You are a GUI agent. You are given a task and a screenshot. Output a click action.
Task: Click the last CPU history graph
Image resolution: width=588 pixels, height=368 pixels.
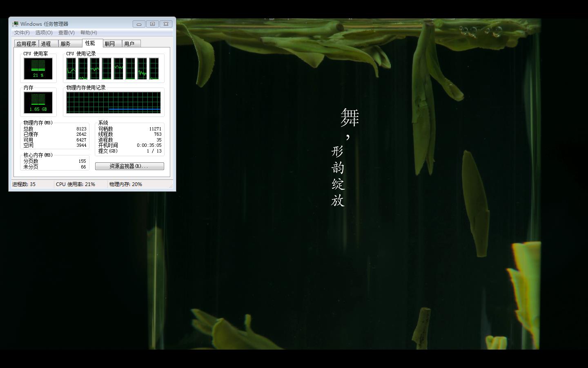pos(154,68)
